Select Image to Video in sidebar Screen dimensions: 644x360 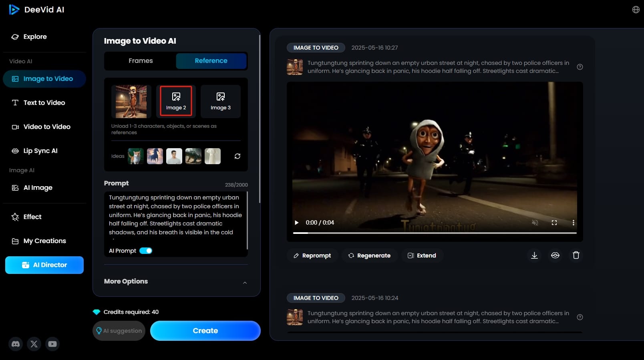(x=44, y=79)
